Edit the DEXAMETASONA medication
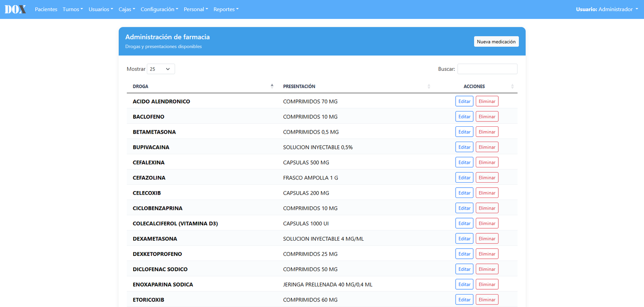This screenshot has width=644, height=307. [464, 239]
